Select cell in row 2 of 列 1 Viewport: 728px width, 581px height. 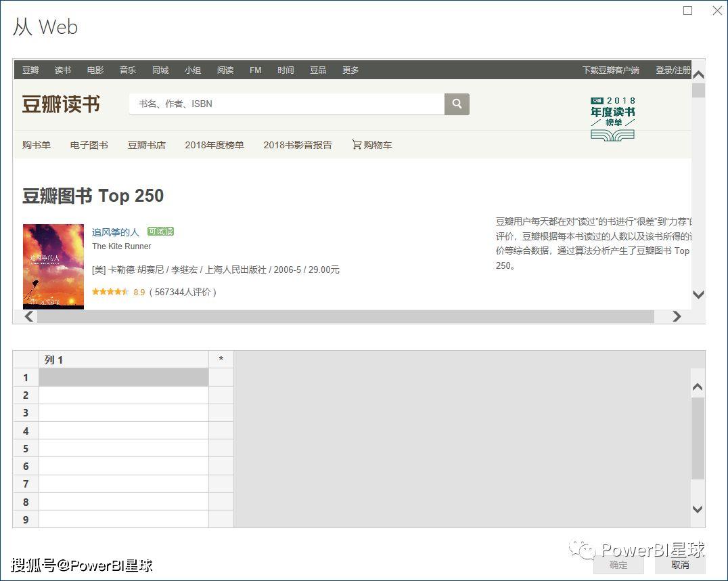coord(124,395)
